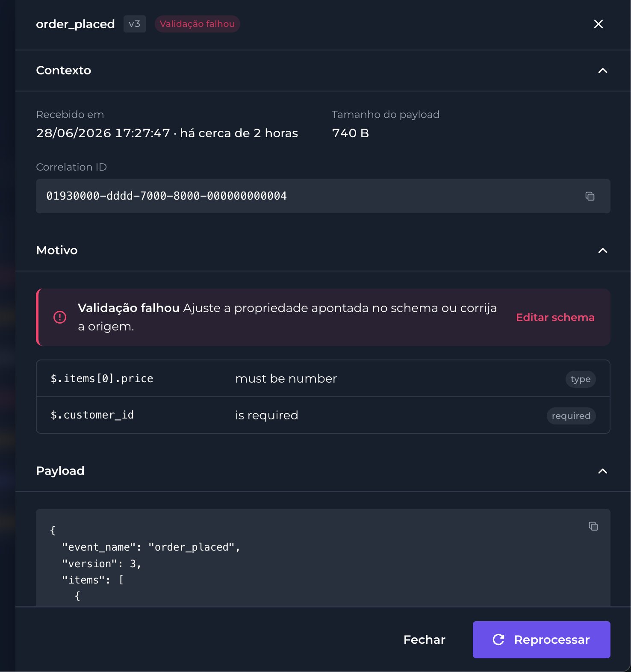This screenshot has width=631, height=672.
Task: Collapse the Motivo section
Action: pos(603,251)
